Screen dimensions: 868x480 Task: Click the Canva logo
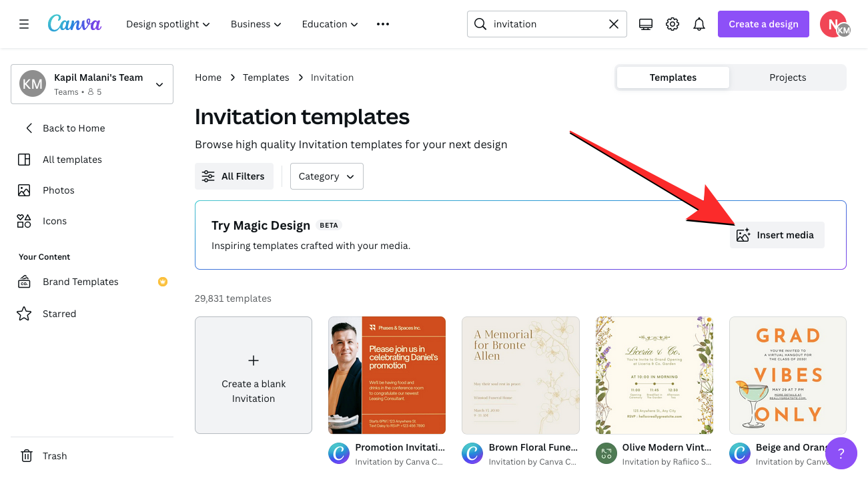(75, 24)
